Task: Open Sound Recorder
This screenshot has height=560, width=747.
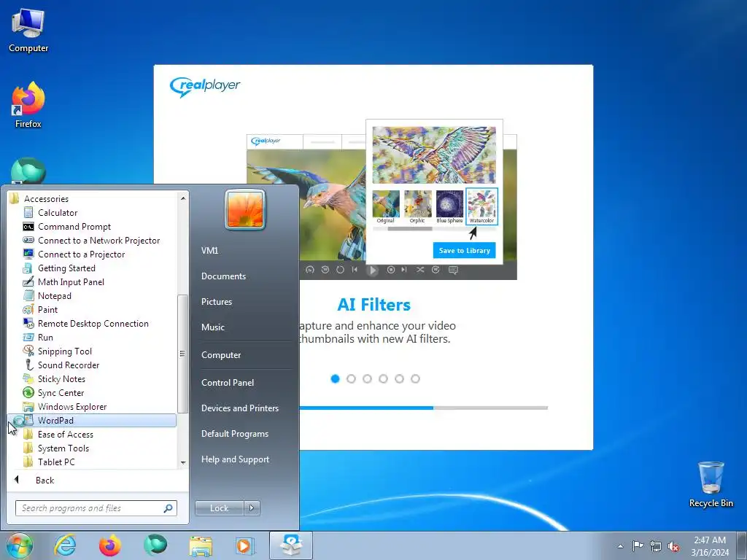Action: (68, 365)
